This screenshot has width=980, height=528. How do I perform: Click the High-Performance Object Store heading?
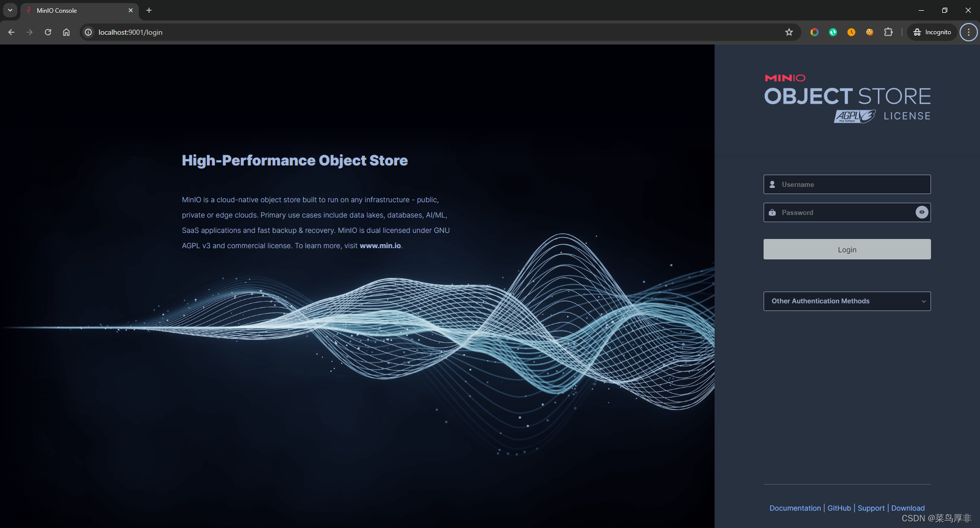[295, 160]
